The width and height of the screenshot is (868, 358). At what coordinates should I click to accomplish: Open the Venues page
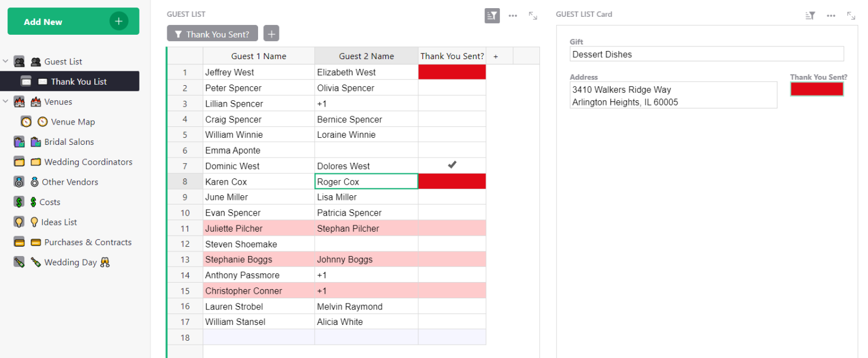[58, 101]
